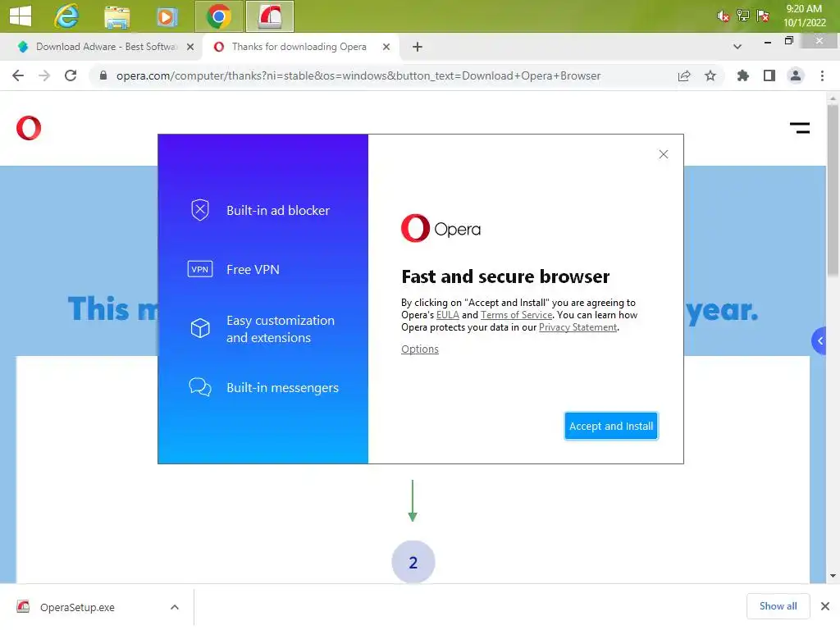Click the customization cube icon
The image size is (840, 630).
[x=200, y=328]
